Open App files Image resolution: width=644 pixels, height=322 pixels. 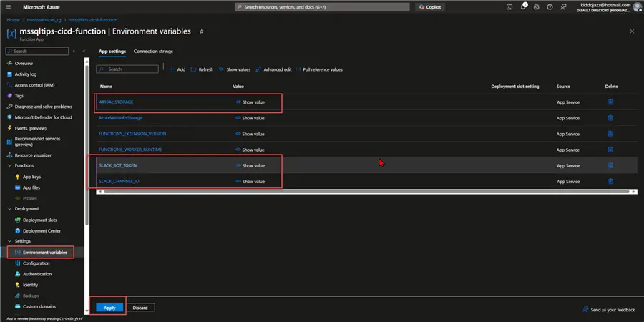tap(31, 187)
